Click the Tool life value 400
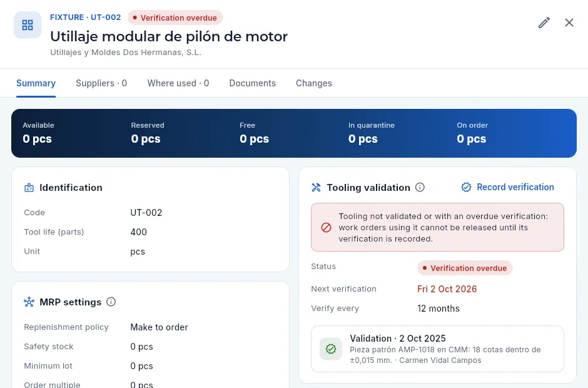Viewport: 588px width, 388px height. (139, 232)
